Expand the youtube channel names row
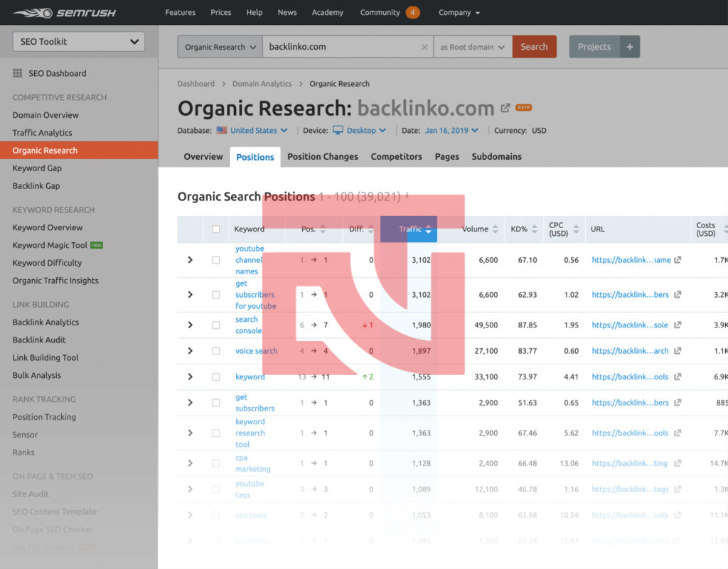This screenshot has height=569, width=728. click(x=190, y=260)
